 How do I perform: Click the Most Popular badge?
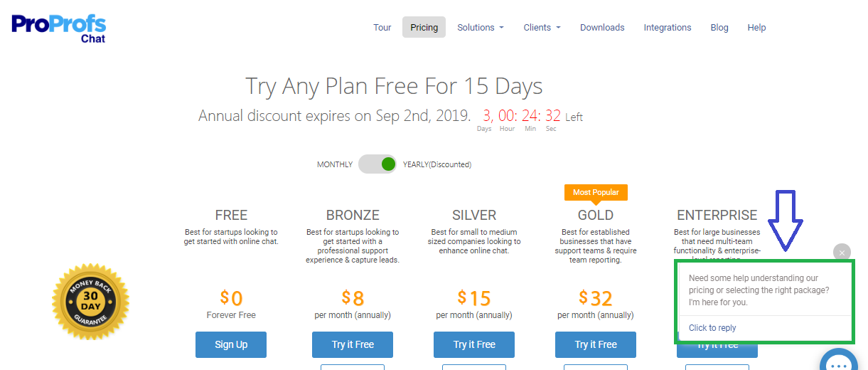pos(596,192)
